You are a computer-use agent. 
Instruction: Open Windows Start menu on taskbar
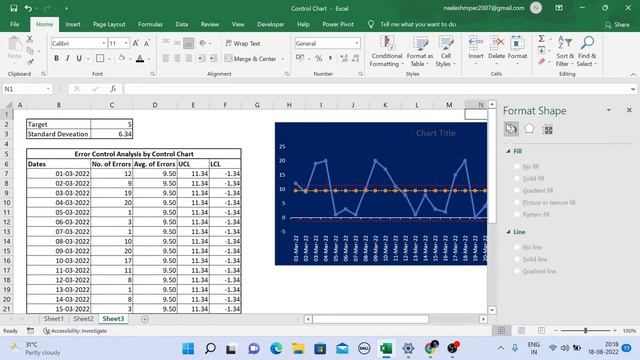188,349
